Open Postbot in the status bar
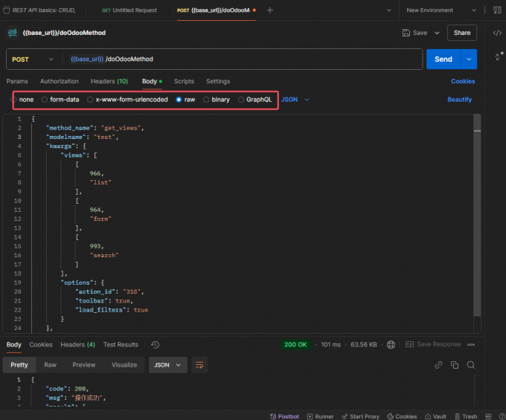The height and width of the screenshot is (420, 506). point(284,416)
